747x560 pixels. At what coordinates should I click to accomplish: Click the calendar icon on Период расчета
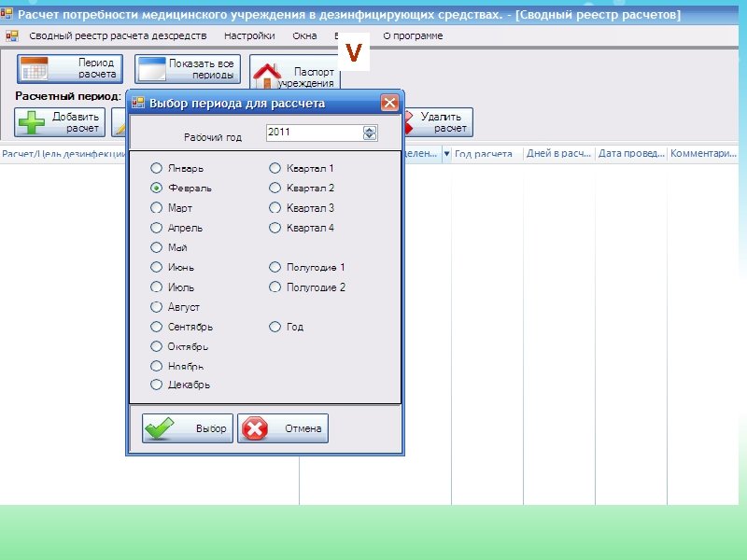(34, 68)
